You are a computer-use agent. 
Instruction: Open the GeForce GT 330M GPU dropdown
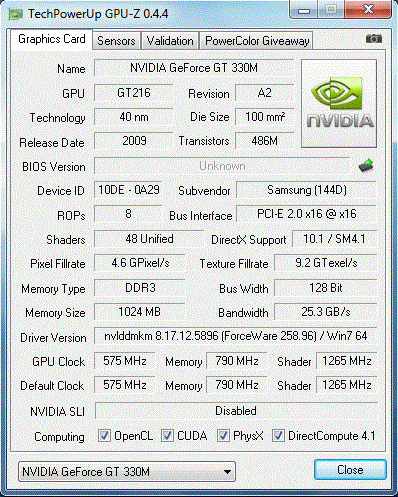coord(127,471)
